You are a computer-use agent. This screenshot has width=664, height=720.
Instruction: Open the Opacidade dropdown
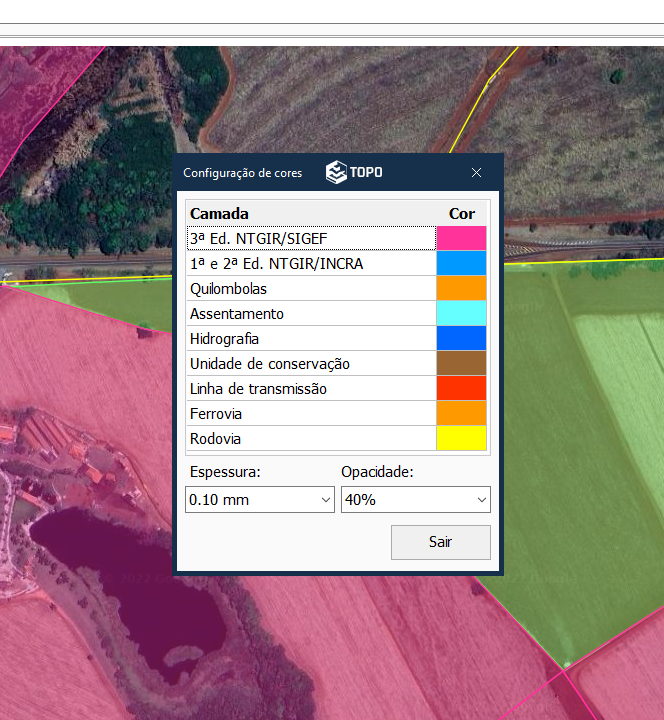415,499
